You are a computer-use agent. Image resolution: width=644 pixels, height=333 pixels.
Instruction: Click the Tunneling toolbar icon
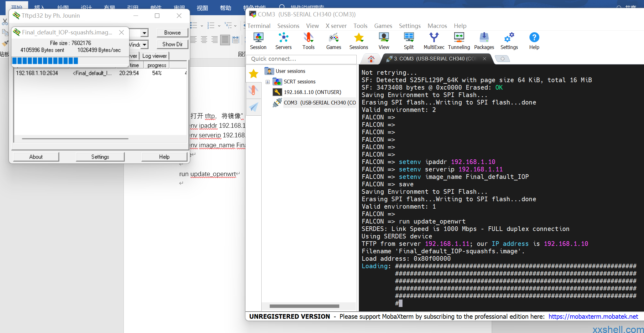click(x=459, y=41)
